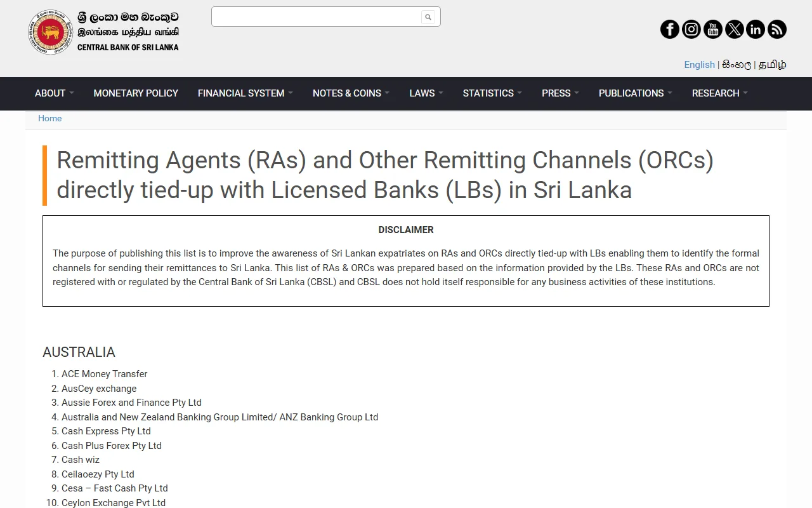812x508 pixels.
Task: Open the X (Twitter) social icon
Action: click(x=735, y=29)
